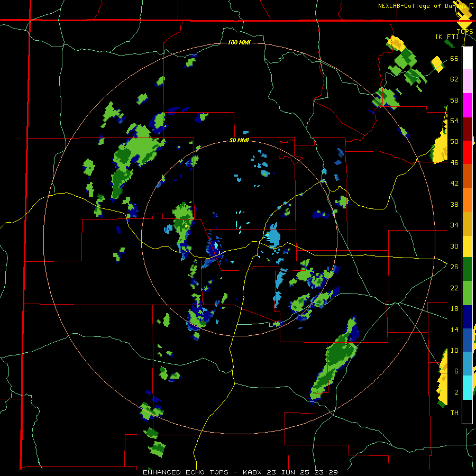The width and height of the screenshot is (476, 476).
Task: Click the '30' legend value
Action: pos(454,246)
